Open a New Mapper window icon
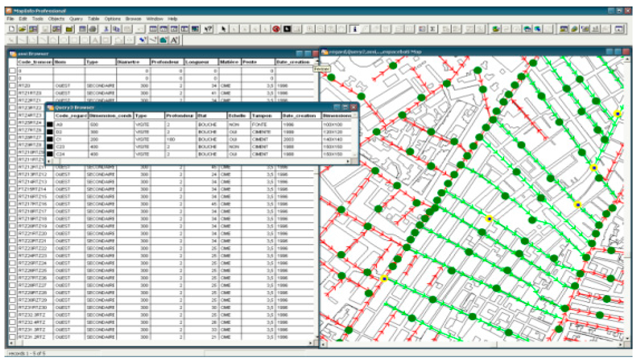640x364 pixels. pyautogui.click(x=164, y=29)
